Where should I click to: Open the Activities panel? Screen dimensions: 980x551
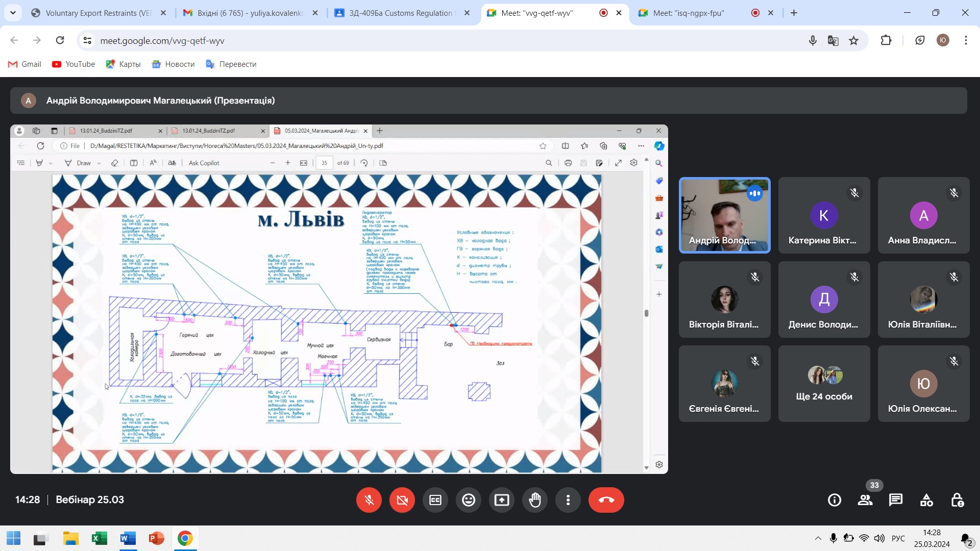pos(926,500)
